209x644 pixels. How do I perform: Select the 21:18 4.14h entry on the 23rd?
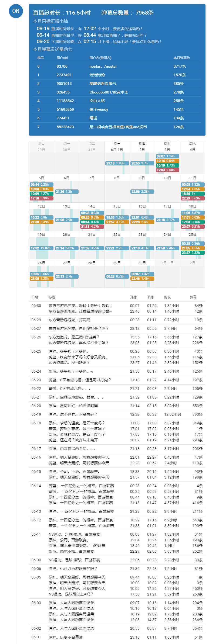[142, 248]
